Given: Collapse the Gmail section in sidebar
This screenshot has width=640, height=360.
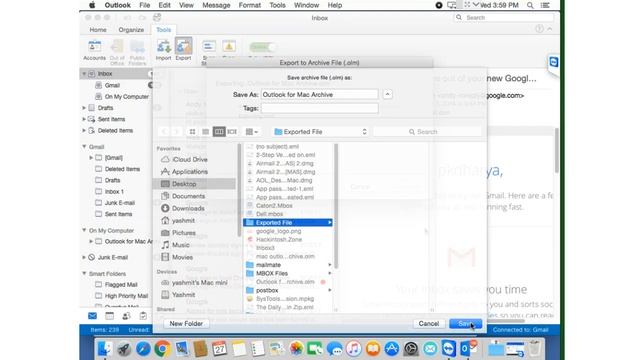Looking at the screenshot, I should [84, 147].
